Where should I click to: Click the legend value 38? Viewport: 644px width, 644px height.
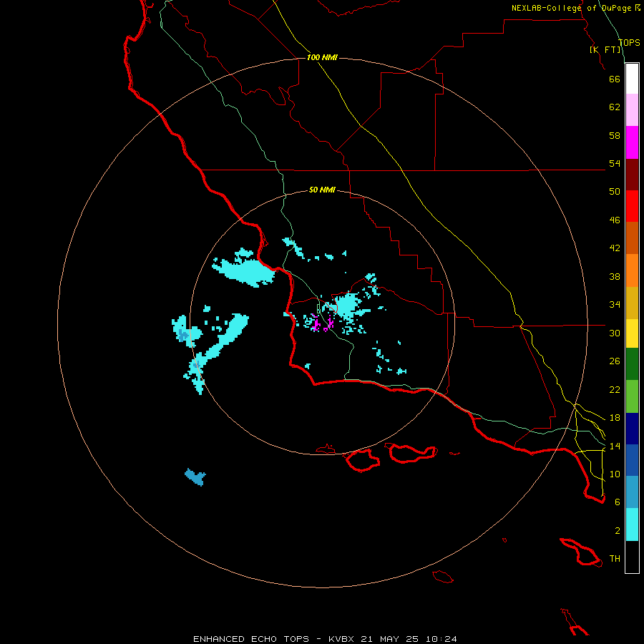point(615,276)
